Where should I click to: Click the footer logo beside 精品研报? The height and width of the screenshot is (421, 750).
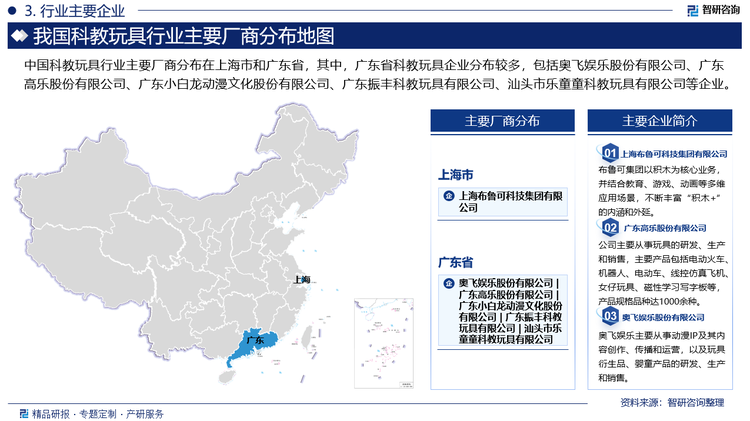pos(23,413)
